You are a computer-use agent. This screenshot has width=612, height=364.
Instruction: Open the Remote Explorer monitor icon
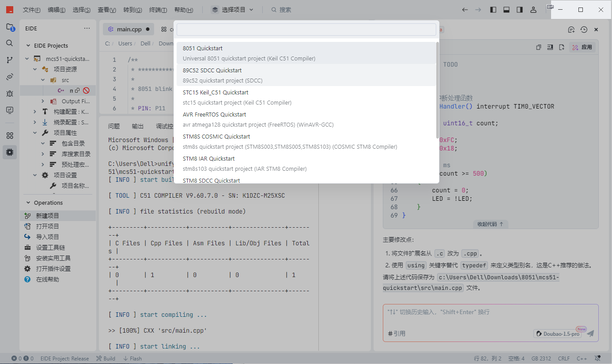coord(10,110)
